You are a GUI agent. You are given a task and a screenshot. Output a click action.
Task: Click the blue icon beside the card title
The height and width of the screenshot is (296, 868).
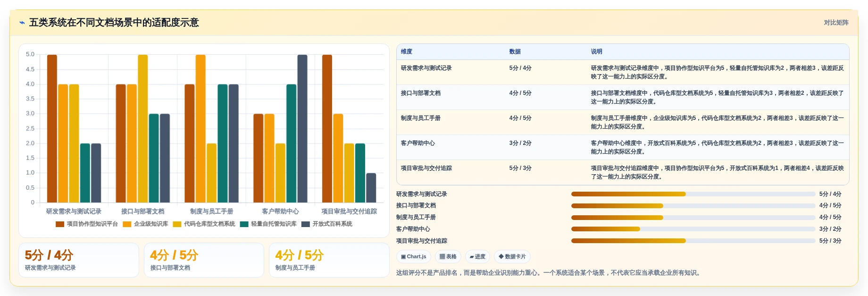(x=22, y=23)
